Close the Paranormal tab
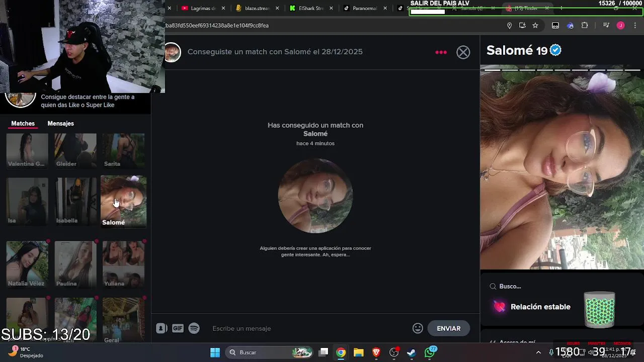Viewport: 644px width, 362px height. 385,8
